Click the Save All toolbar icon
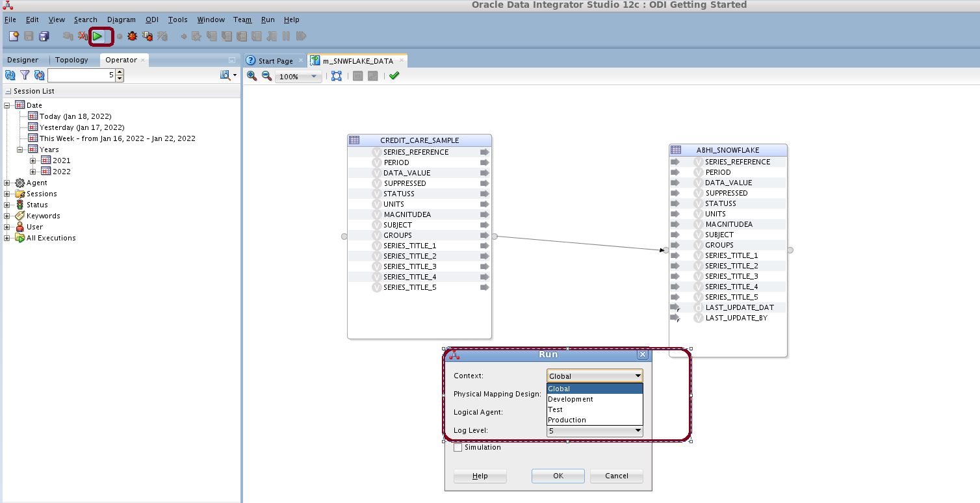Screen dimensions: 980x503 44,36
